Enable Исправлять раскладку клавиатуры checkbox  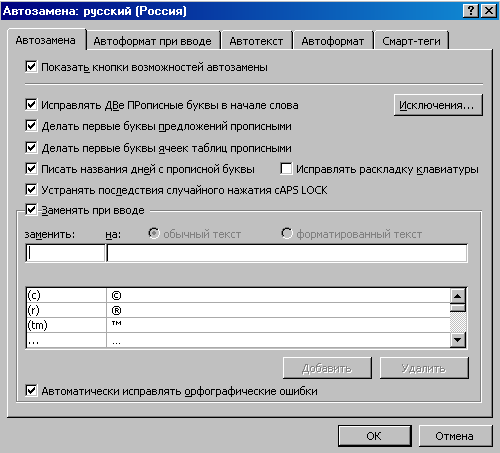pyautogui.click(x=286, y=169)
